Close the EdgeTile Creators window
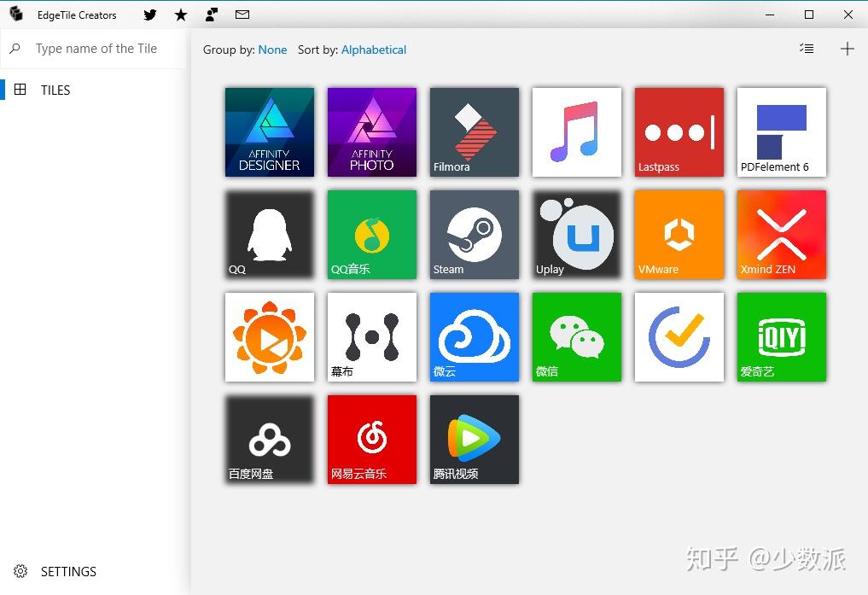Viewport: 868px width, 595px height. coord(848,15)
